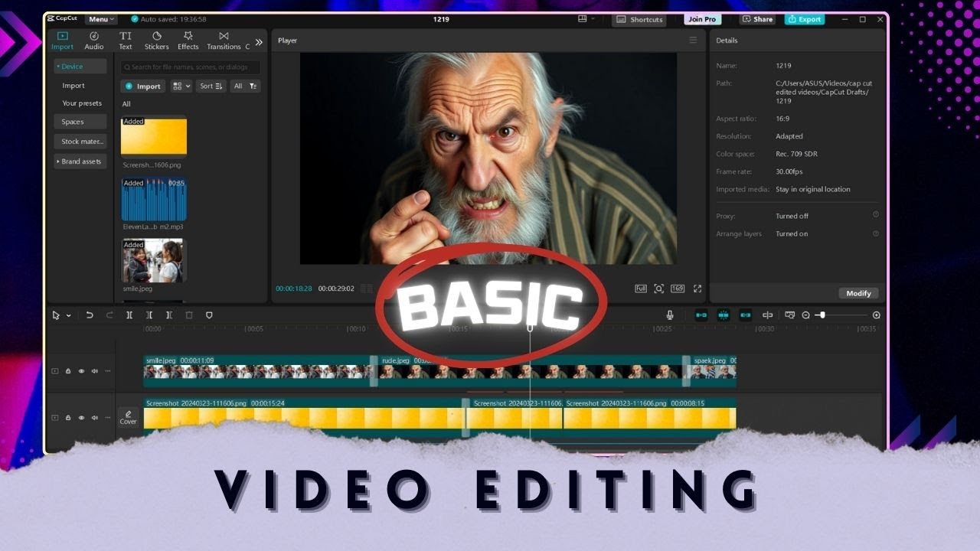This screenshot has width=980, height=551.
Task: Select the Import media tab
Action: 63,41
